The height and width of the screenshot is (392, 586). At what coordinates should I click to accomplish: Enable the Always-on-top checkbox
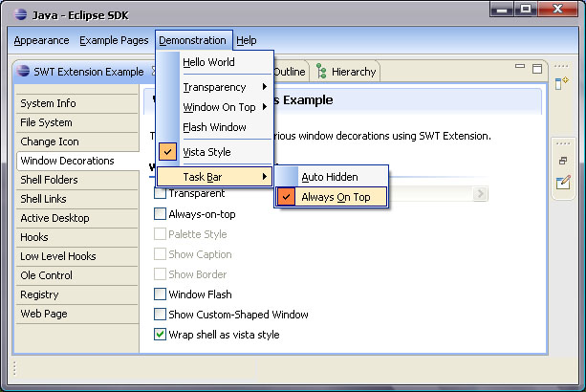tap(160, 214)
